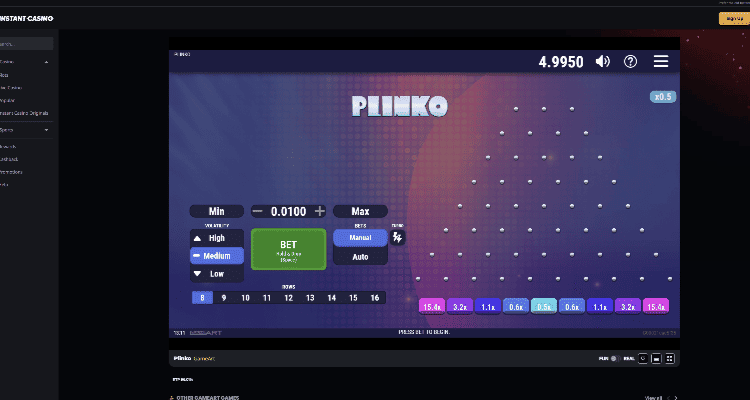This screenshot has height=400, width=750.
Task: Set rows to 8
Action: tap(202, 298)
